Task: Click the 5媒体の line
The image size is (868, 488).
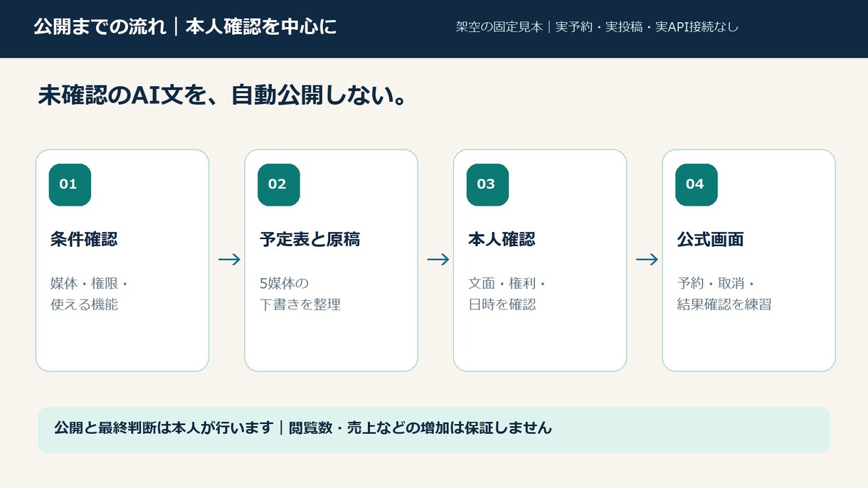Action: 284,283
